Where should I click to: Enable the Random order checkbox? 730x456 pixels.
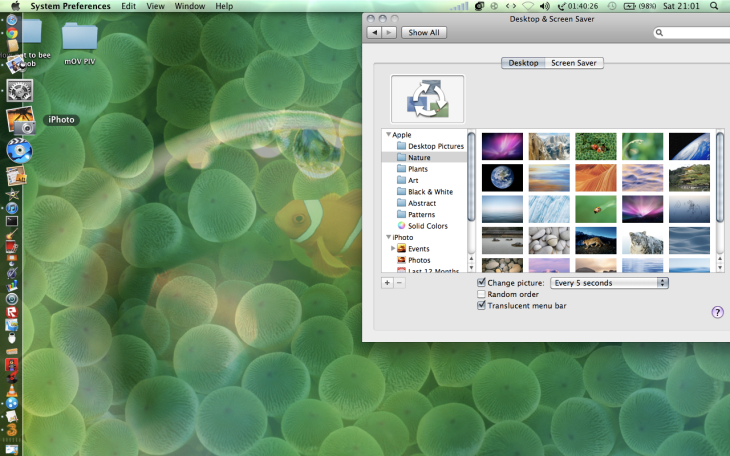tap(482, 294)
